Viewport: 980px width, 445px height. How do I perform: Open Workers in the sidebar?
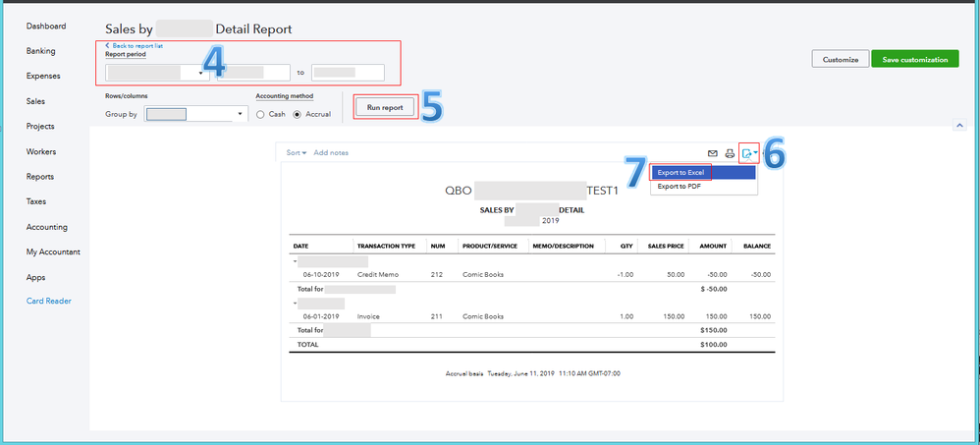(40, 152)
